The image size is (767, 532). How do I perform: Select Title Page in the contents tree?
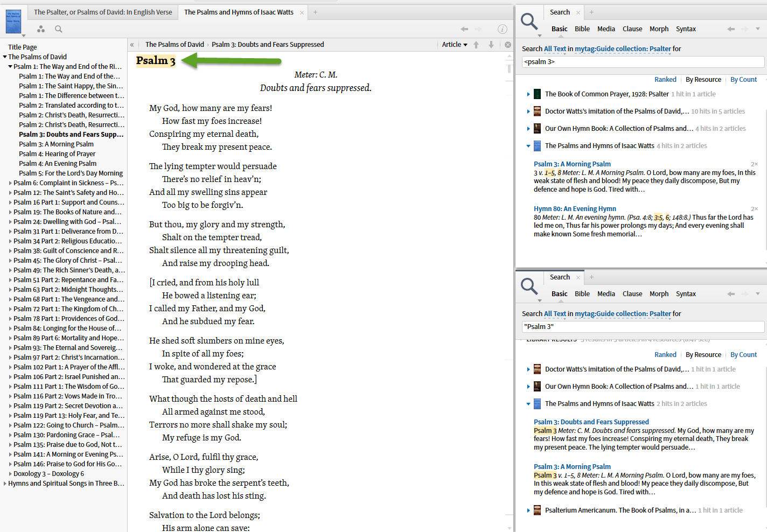(23, 47)
